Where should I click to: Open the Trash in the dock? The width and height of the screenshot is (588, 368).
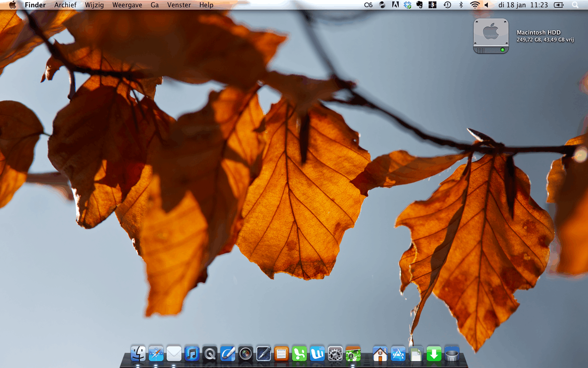[452, 354]
